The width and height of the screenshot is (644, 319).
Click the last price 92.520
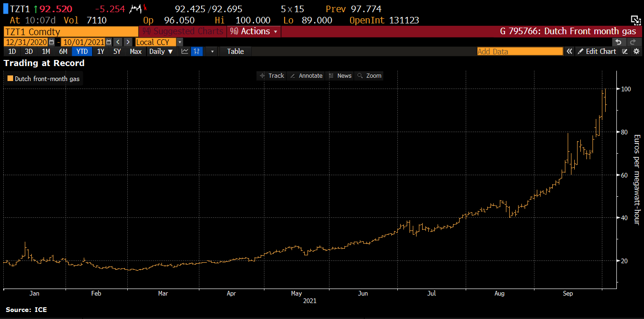(x=56, y=9)
